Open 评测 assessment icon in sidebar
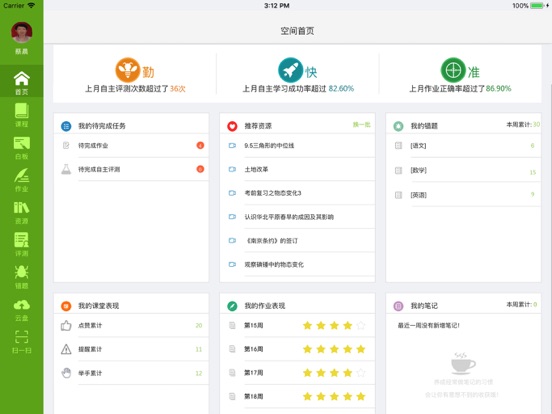Screen dimensions: 552x414 tap(21, 245)
